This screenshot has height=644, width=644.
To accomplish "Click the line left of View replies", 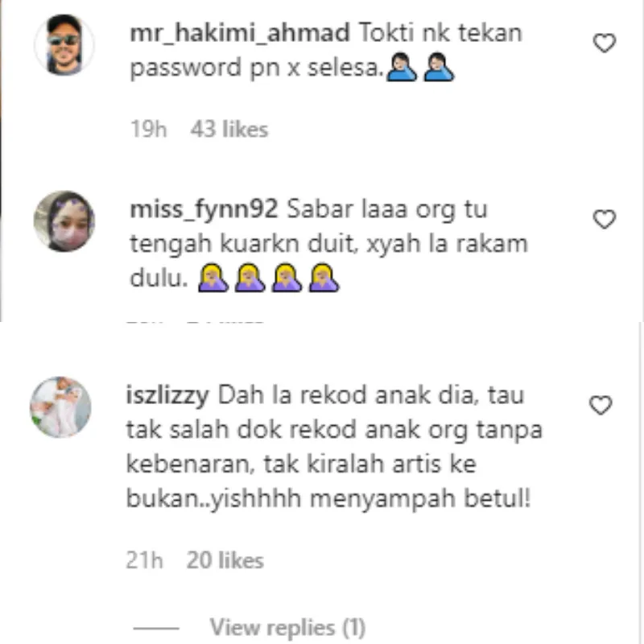I will pyautogui.click(x=156, y=628).
